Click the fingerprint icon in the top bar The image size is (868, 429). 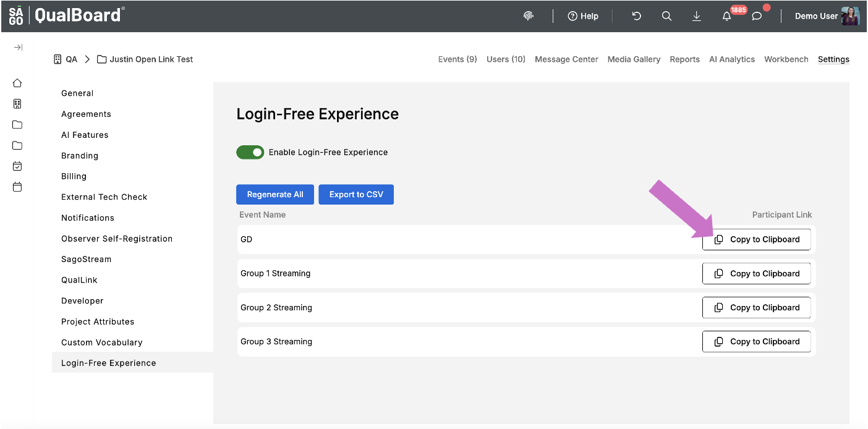tap(528, 16)
